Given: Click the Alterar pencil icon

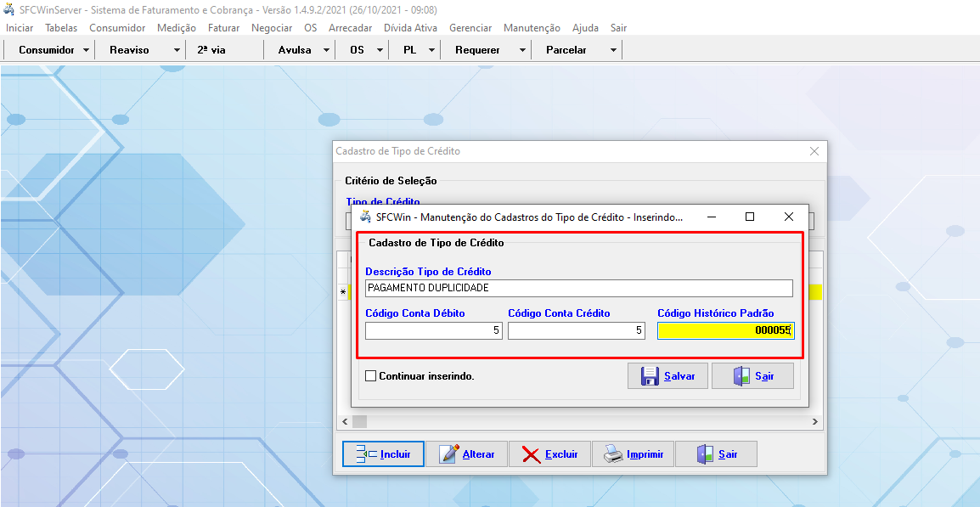Looking at the screenshot, I should (449, 454).
